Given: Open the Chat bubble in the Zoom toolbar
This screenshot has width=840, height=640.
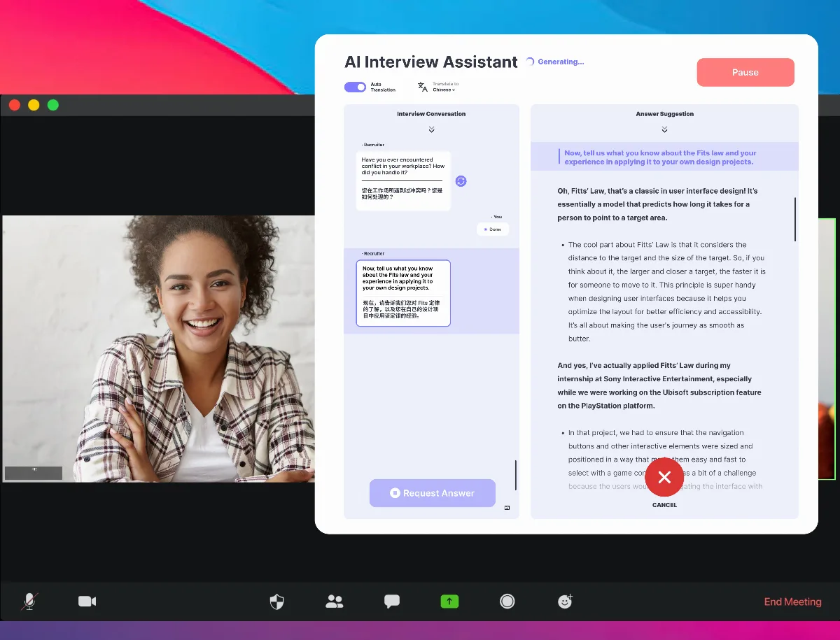Looking at the screenshot, I should [392, 602].
